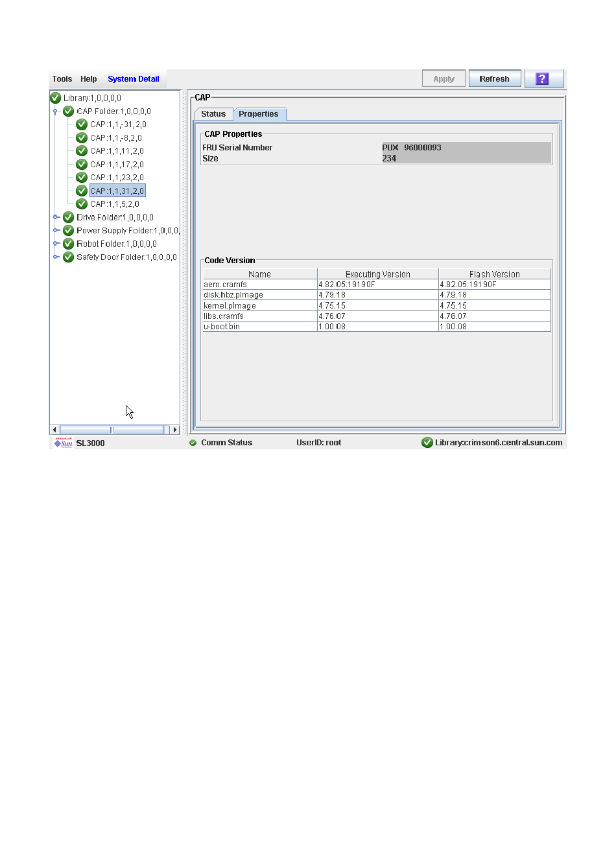Click the Drive Folder green status icon
Image resolution: width=616 pixels, height=842 pixels.
[x=69, y=218]
